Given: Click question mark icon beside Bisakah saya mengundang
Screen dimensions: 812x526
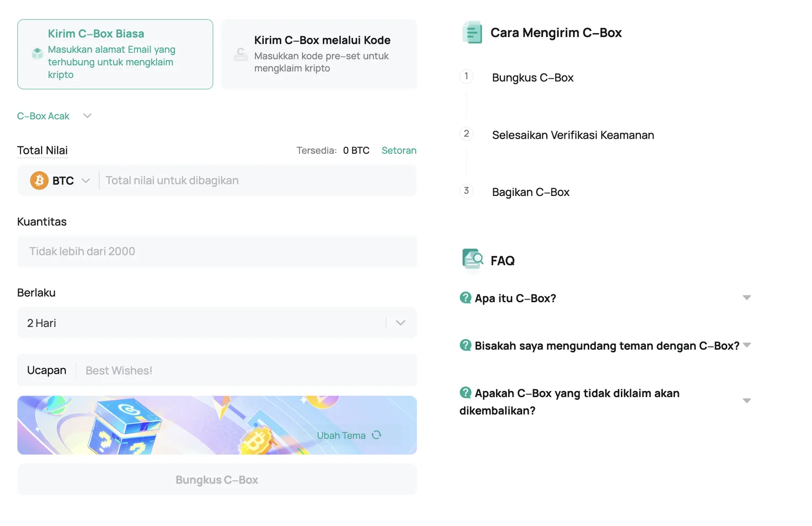Looking at the screenshot, I should [x=465, y=345].
